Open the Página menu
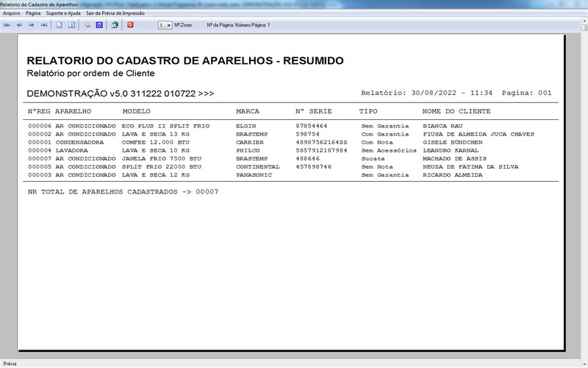This screenshot has width=588, height=368. 33,13
